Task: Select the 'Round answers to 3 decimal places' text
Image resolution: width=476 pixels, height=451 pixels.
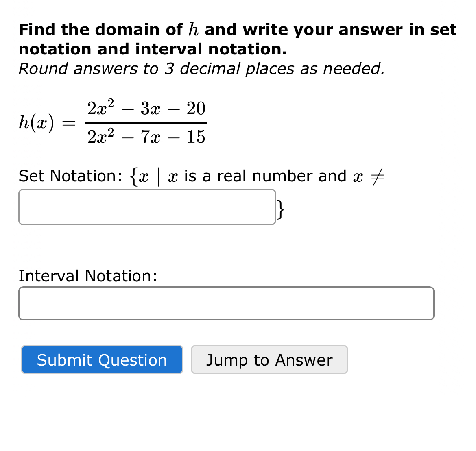Action: pyautogui.click(x=201, y=69)
